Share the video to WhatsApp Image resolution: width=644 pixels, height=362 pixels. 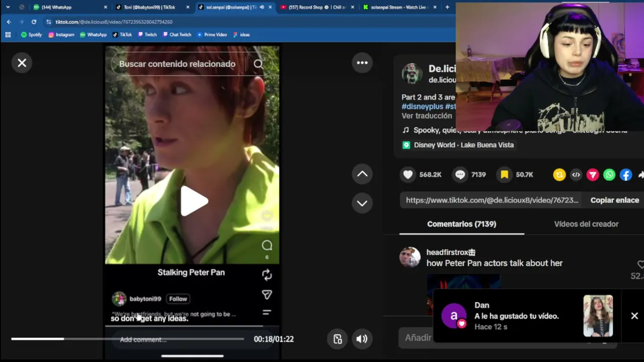[x=609, y=174]
